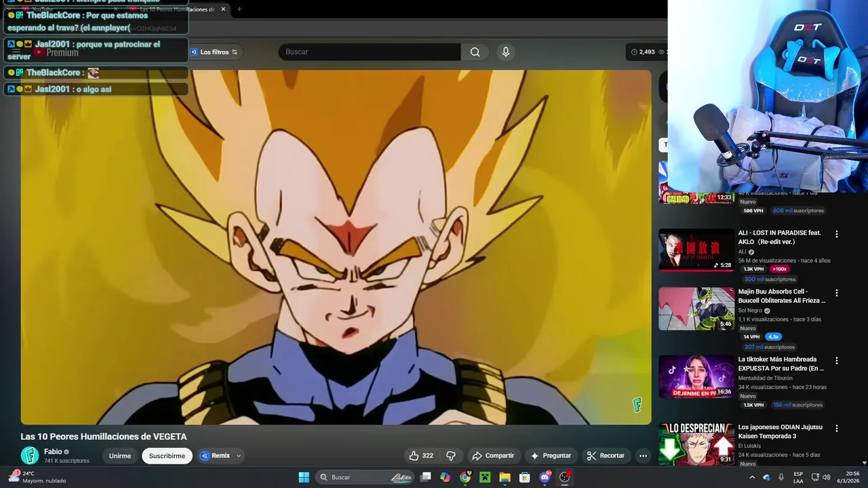Click the 2,493 clock counter badge

coord(643,52)
